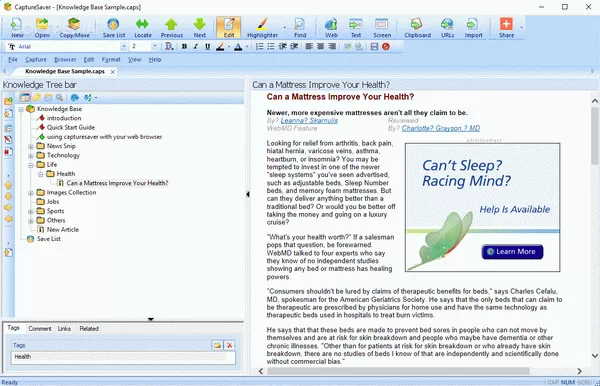Click the tree search magnifier icon
Screen dimensions: 600x386
tap(59, 98)
